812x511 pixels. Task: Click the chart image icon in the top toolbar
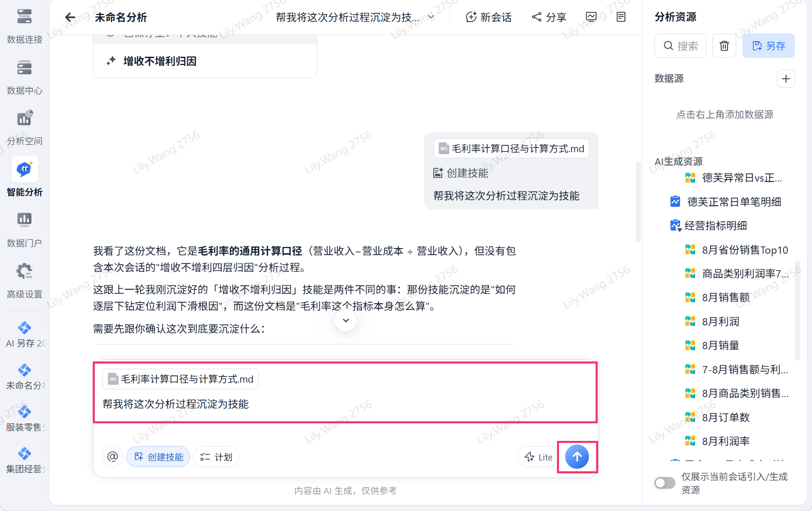pos(591,17)
